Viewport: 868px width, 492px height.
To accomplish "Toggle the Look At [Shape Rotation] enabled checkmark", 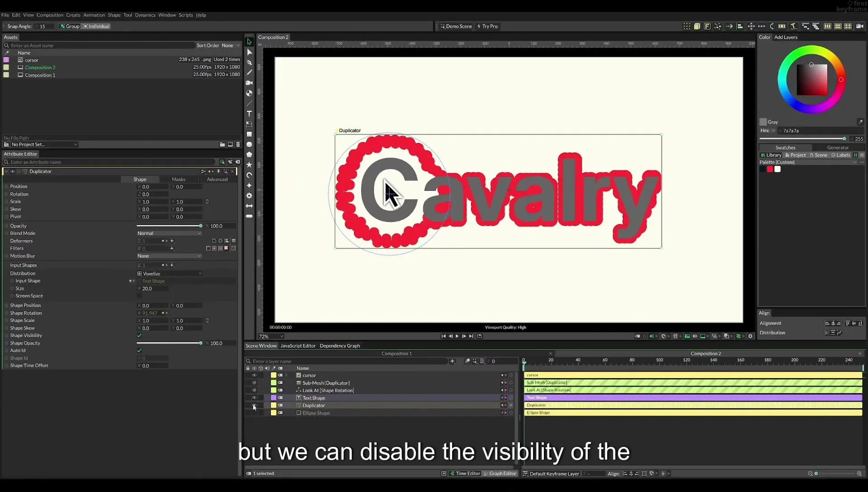I will [x=254, y=390].
